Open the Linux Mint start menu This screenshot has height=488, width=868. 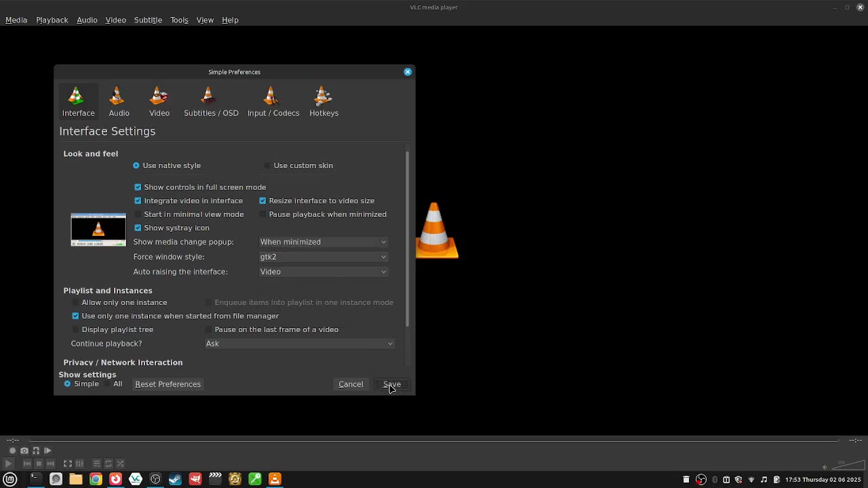point(11,479)
